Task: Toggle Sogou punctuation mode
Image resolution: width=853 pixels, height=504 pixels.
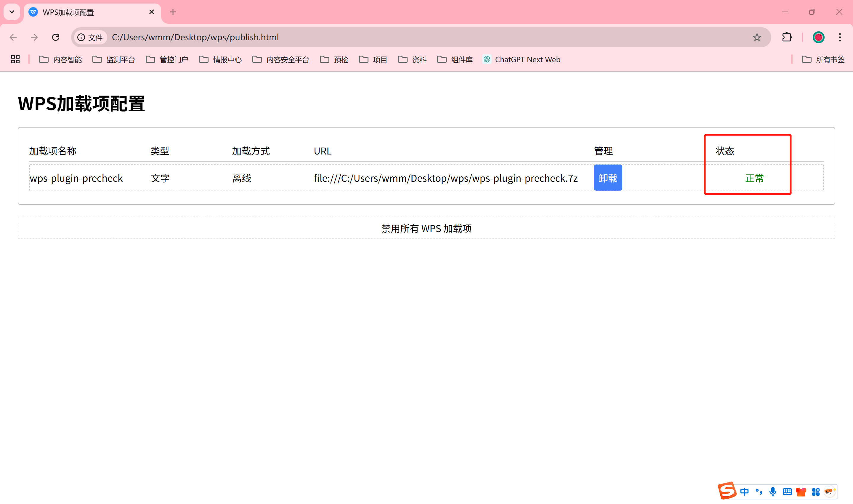Action: 759,492
